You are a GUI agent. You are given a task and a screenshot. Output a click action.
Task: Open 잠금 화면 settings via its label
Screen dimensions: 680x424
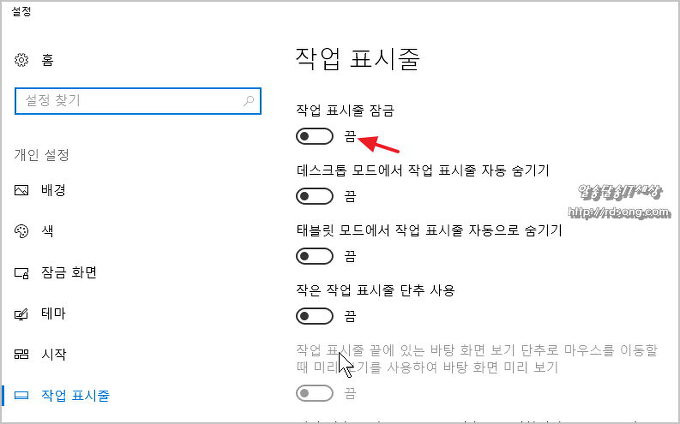pyautogui.click(x=68, y=272)
